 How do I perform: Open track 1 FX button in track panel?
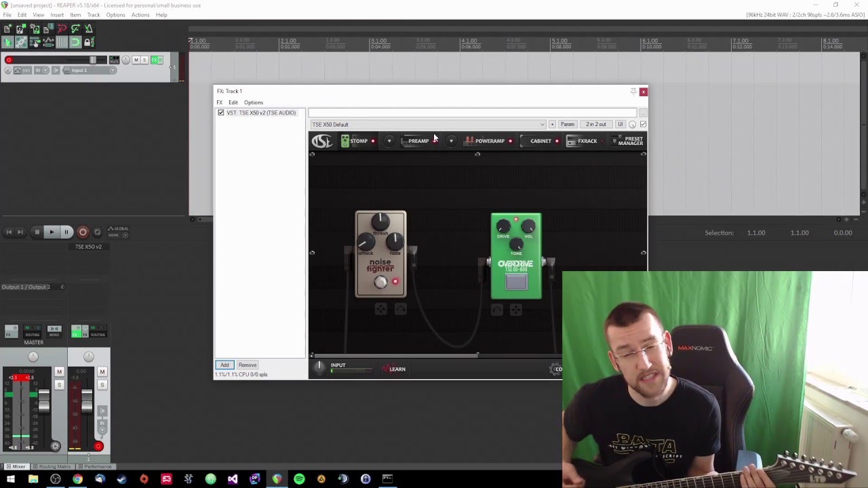point(154,60)
